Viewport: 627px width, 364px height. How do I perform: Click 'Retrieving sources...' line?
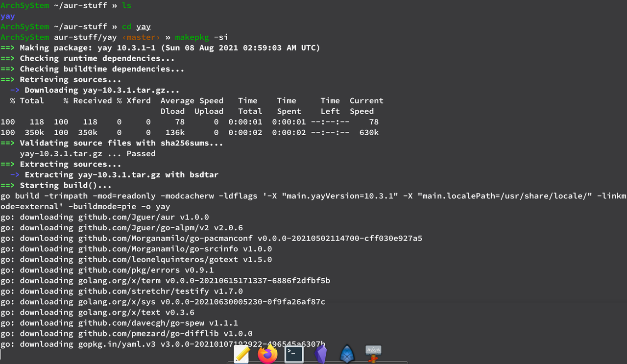pos(61,79)
